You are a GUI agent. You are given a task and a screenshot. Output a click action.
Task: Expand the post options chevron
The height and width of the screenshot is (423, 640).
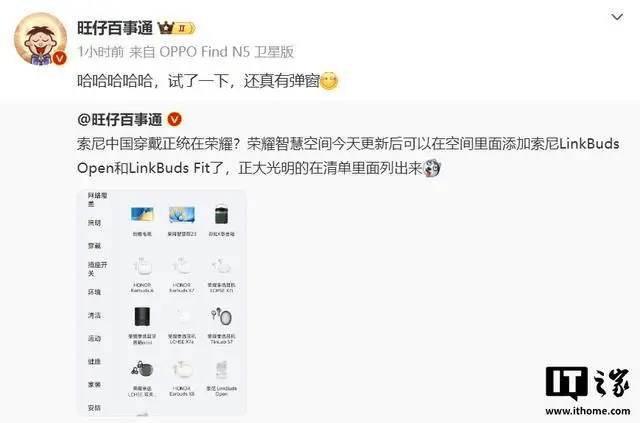[x=616, y=17]
